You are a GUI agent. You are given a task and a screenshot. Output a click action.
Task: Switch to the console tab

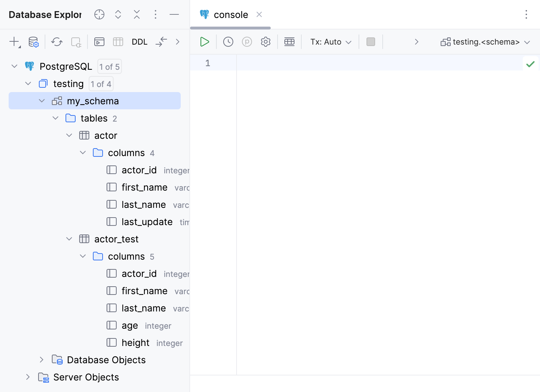(x=230, y=14)
